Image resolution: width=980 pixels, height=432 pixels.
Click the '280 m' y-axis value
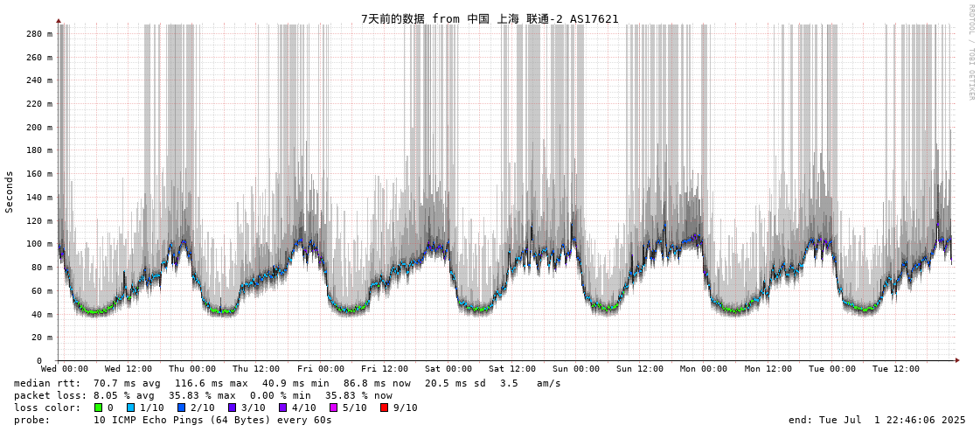40,34
